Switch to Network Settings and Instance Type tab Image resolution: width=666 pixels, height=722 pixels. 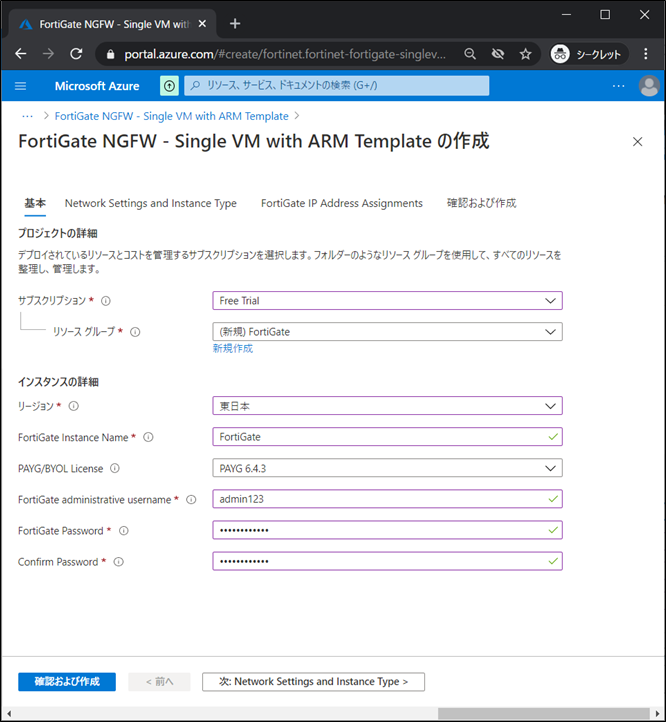tap(151, 203)
